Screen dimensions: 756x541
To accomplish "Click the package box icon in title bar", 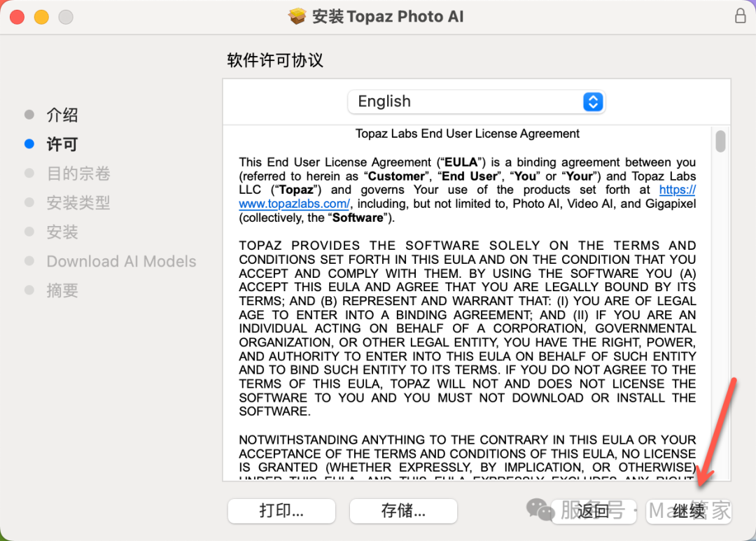I will click(297, 17).
